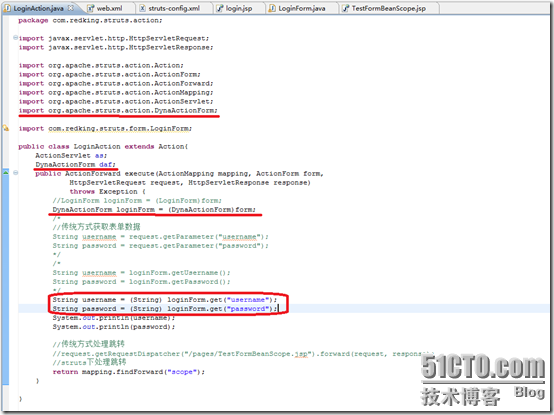This screenshot has height=415, width=554.
Task: Click the JSP file icon on the login.jsp tab
Action: point(220,8)
